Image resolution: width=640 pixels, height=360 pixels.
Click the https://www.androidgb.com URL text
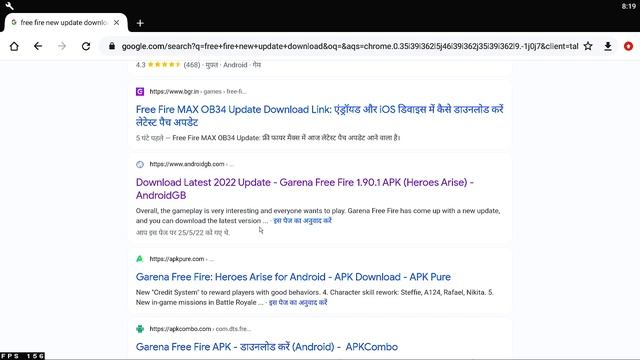click(x=187, y=164)
